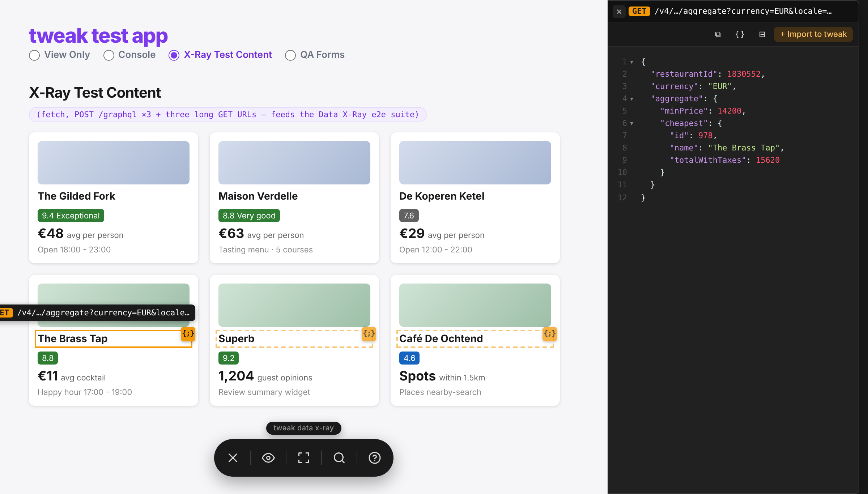Click the De Koperen Ketel card image
This screenshot has width=868, height=494.
pyautogui.click(x=475, y=163)
